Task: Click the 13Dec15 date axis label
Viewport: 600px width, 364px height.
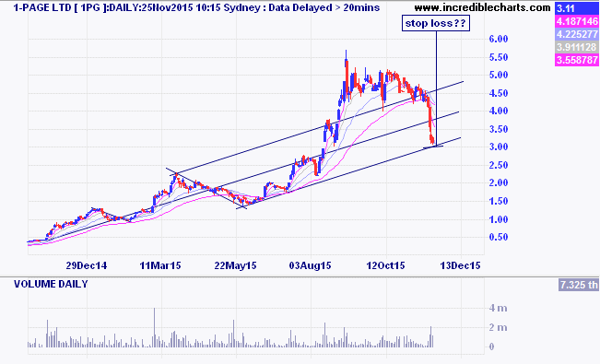Action: coord(460,265)
